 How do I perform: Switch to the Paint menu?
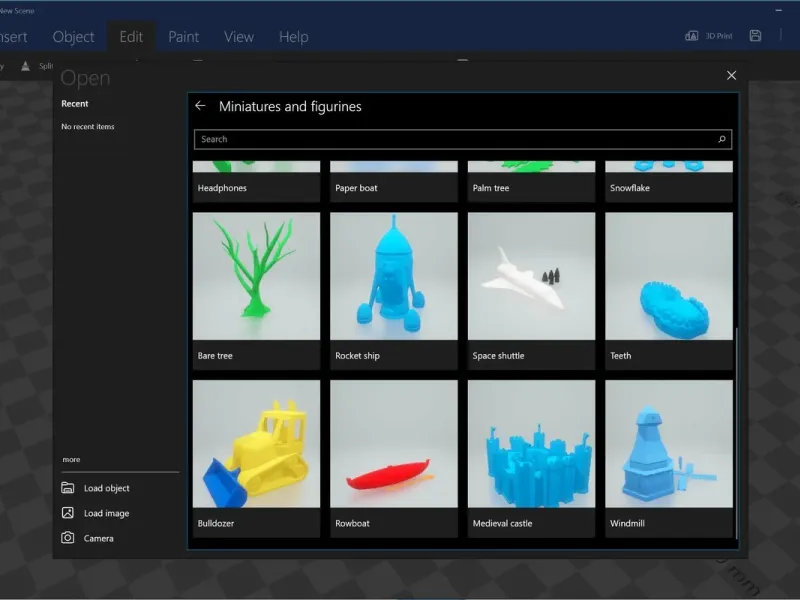(x=184, y=37)
